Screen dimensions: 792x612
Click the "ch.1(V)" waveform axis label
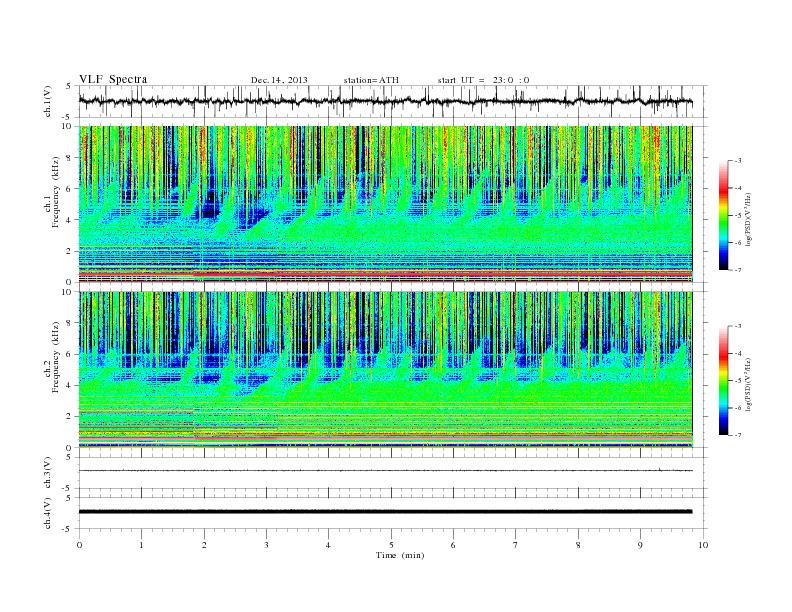point(48,101)
